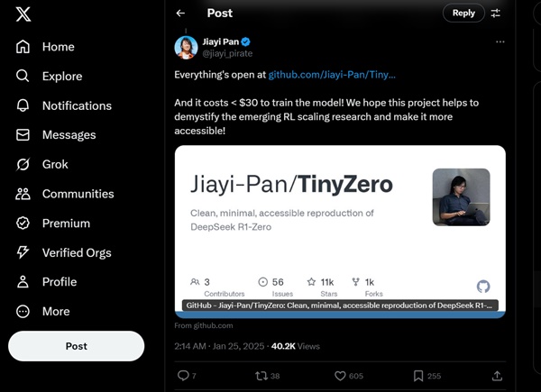Click the X logo icon

click(x=23, y=14)
